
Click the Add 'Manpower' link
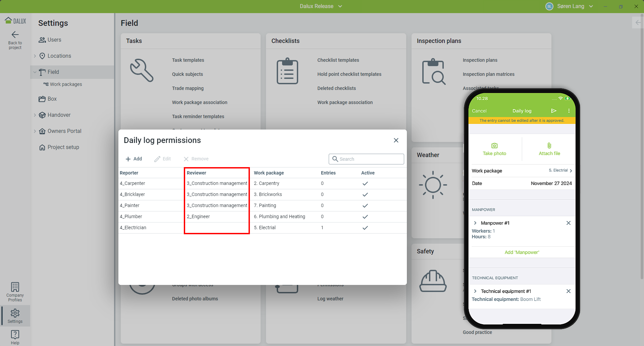click(x=522, y=252)
